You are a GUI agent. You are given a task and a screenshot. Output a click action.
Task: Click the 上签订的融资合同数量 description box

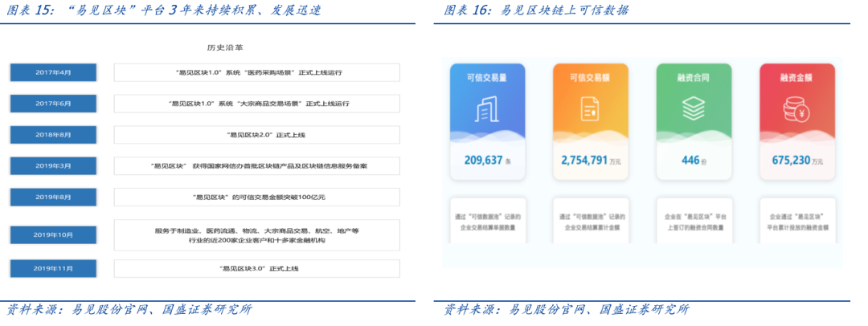point(694,221)
